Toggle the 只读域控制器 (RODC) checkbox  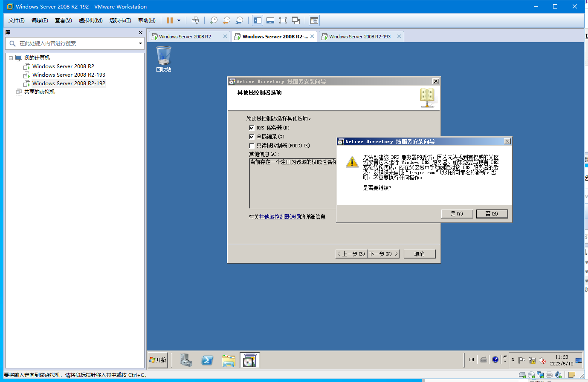[252, 146]
